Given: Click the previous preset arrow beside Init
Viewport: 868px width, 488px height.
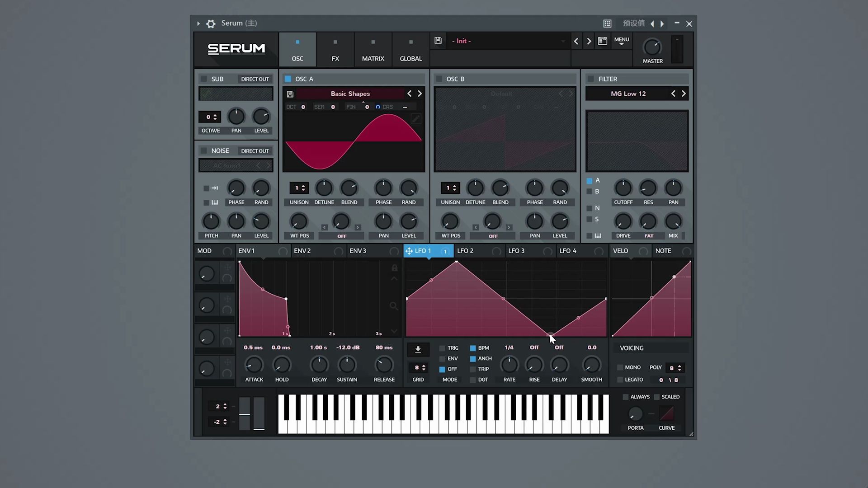Looking at the screenshot, I should 576,41.
